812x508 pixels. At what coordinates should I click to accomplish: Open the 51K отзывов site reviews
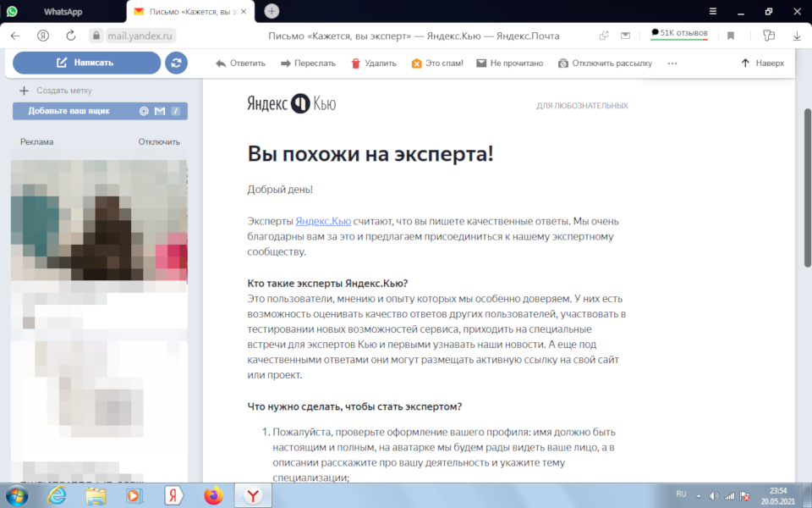679,34
